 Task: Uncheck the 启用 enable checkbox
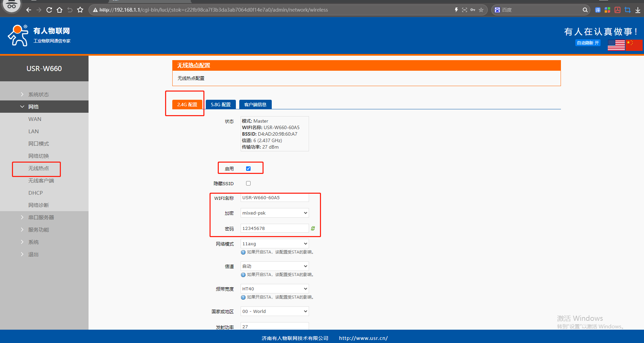coord(249,168)
